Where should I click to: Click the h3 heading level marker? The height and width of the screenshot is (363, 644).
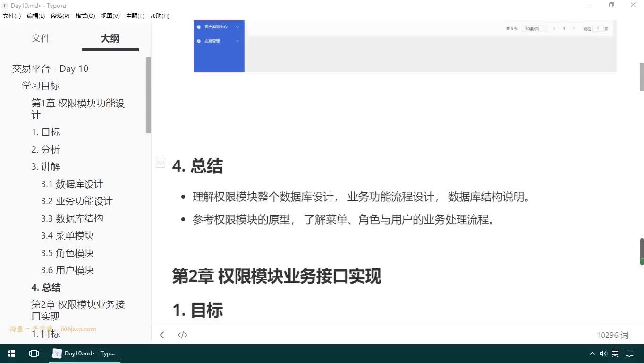click(161, 163)
